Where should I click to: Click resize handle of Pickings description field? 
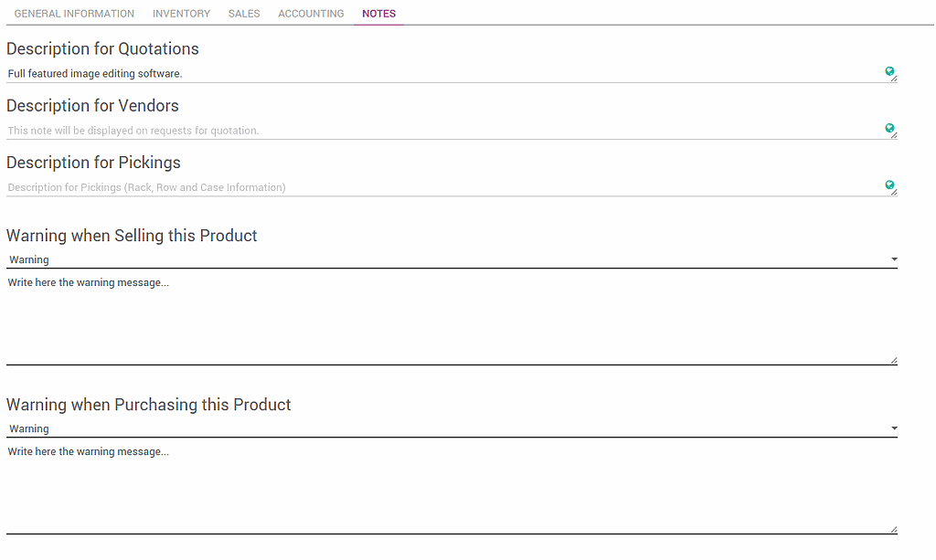[x=894, y=192]
